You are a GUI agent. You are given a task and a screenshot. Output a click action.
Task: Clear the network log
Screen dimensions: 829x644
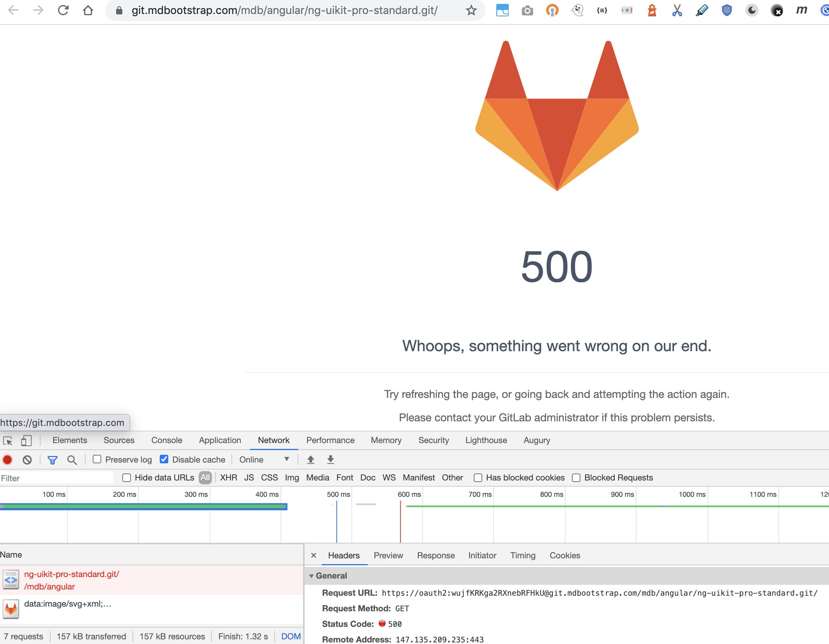pos(27,460)
